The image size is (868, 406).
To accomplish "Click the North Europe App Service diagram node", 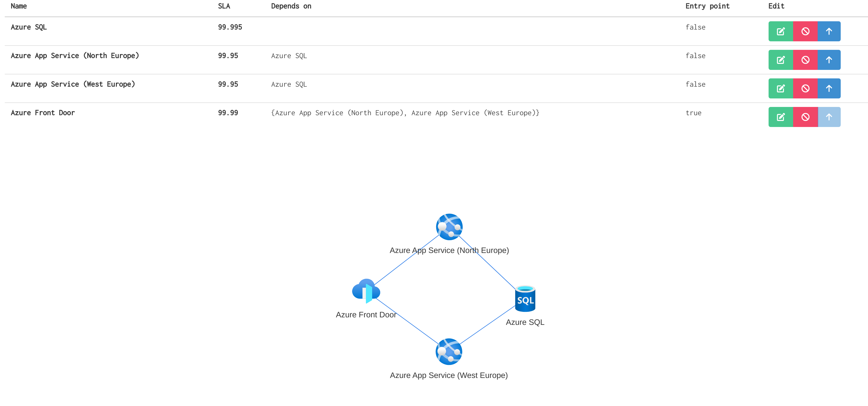I will 449,227.
